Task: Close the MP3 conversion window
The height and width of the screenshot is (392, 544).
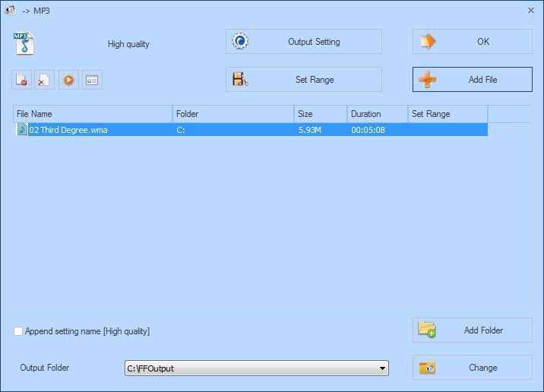Action: [531, 11]
